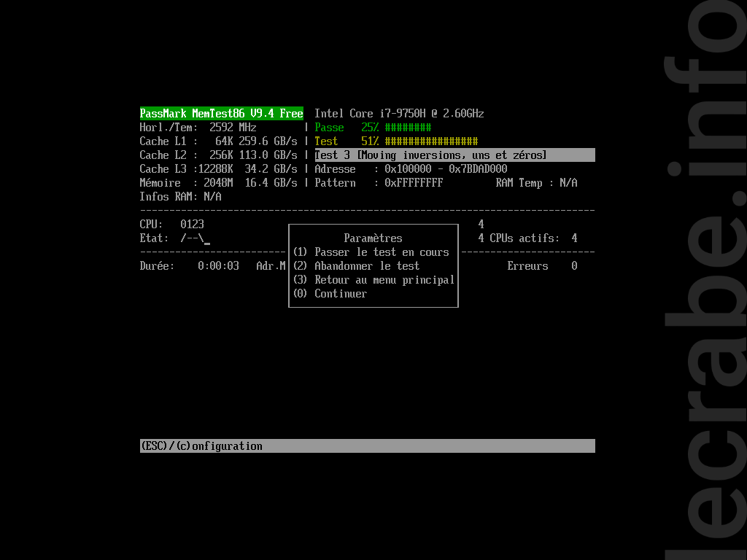
Task: Click the CPUs actifs: 4 text
Action: point(533,238)
